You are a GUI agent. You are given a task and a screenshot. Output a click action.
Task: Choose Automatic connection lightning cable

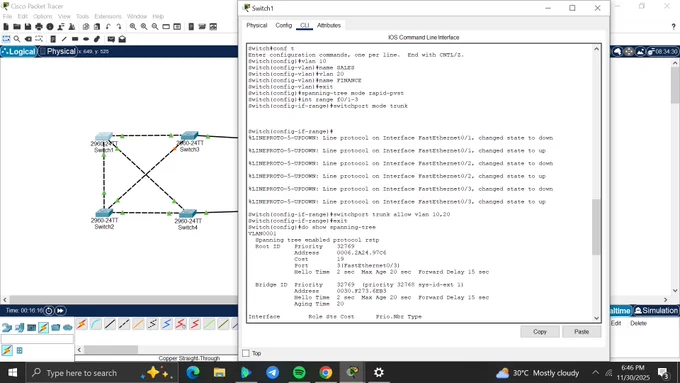(82, 324)
